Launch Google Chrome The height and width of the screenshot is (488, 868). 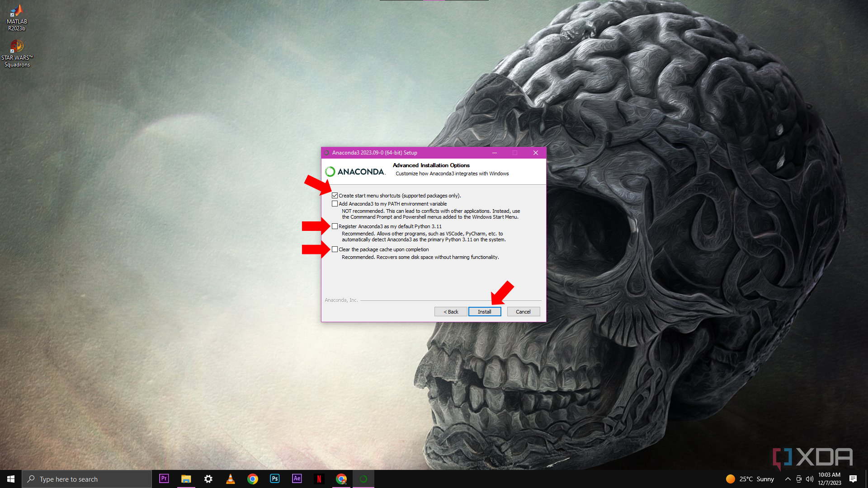point(253,479)
